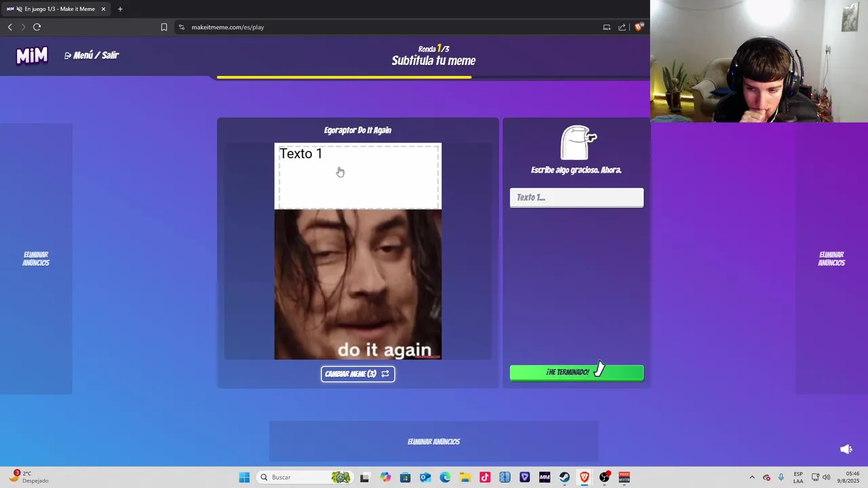868x488 pixels.
Task: Click the browser forward arrow
Action: [23, 27]
